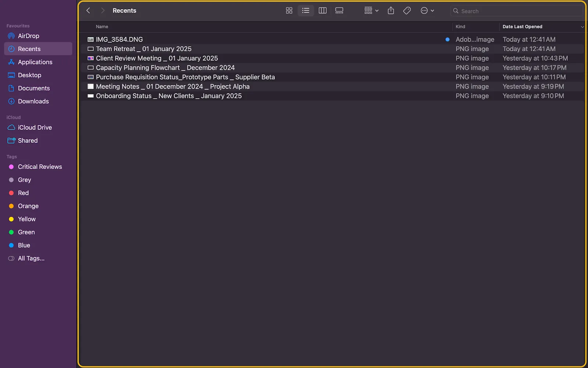Toggle sort order chevron in date column
This screenshot has width=588, height=368.
click(x=582, y=27)
